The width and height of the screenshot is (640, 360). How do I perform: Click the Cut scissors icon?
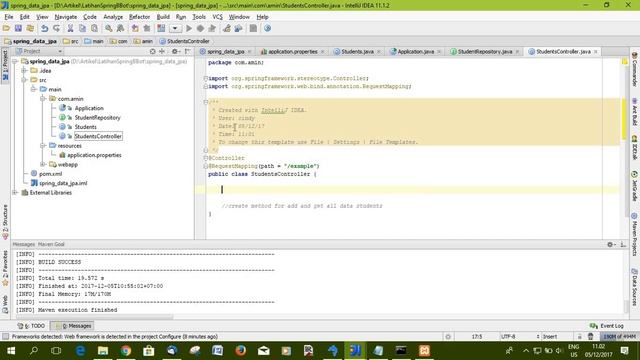[70, 28]
